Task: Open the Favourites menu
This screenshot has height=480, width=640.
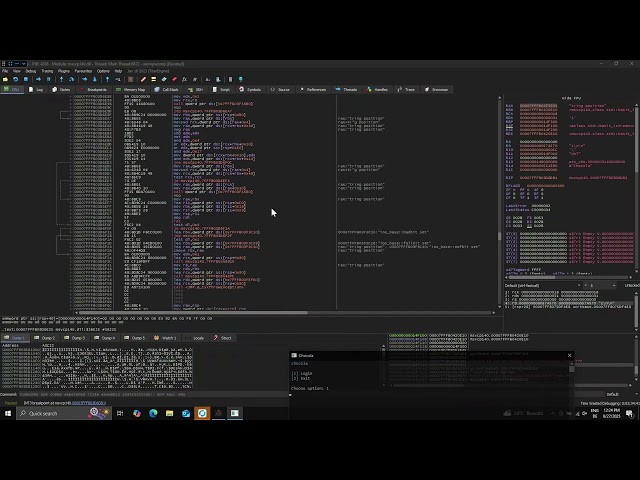Action: 83,71
